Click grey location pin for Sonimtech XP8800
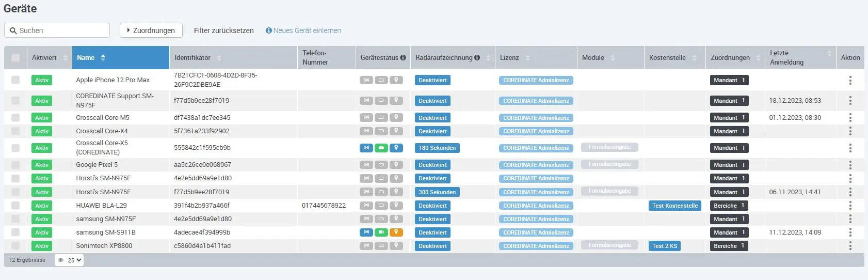868x280 pixels. tap(396, 246)
